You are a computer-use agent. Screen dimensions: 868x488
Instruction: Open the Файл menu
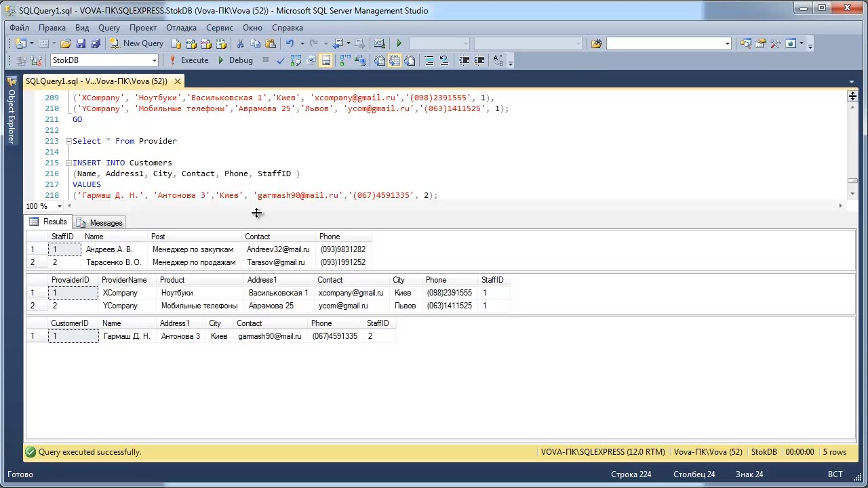point(19,28)
